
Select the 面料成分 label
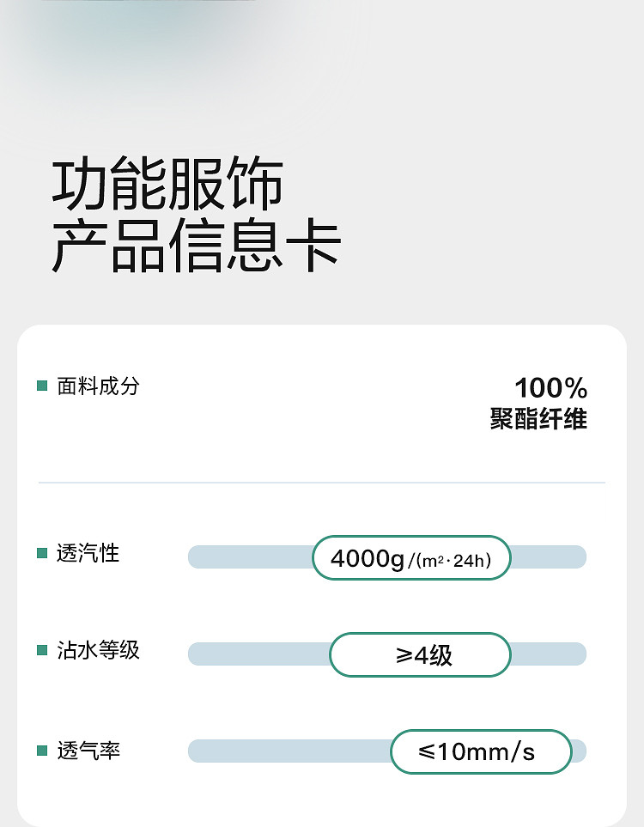pyautogui.click(x=97, y=386)
